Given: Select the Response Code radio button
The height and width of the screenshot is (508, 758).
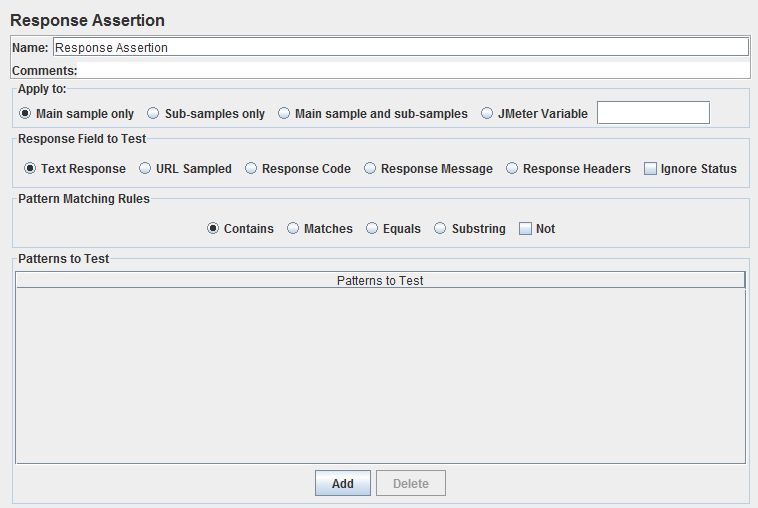Looking at the screenshot, I should click(251, 169).
